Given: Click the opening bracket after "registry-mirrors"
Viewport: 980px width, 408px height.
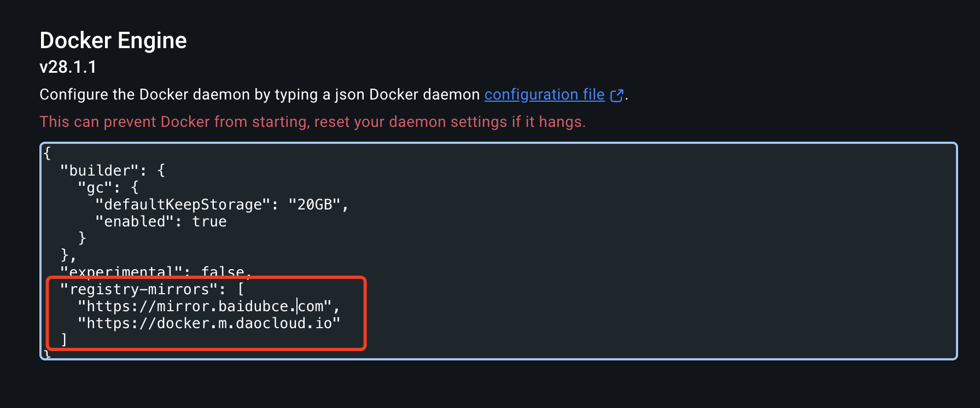Looking at the screenshot, I should pos(241,289).
